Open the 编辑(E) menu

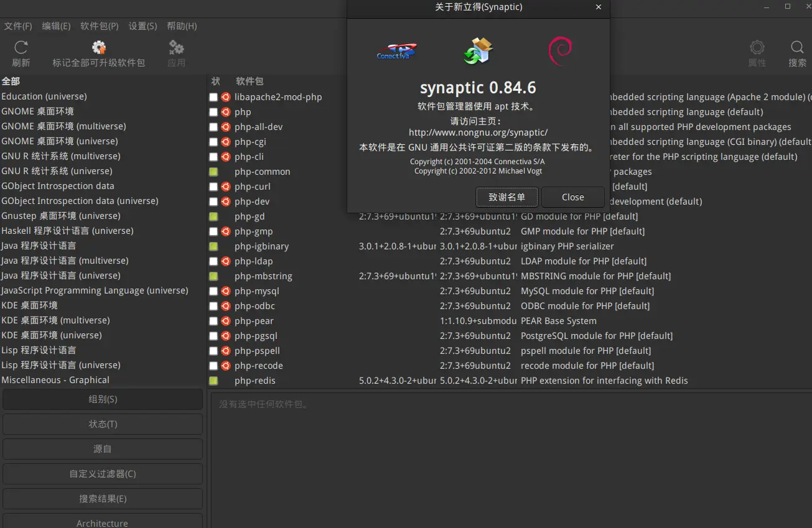point(56,26)
